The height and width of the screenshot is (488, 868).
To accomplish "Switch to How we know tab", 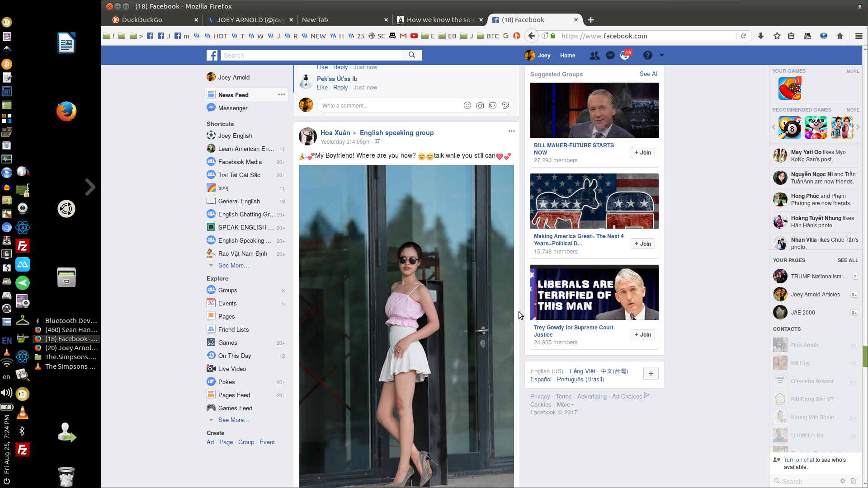I will [440, 20].
